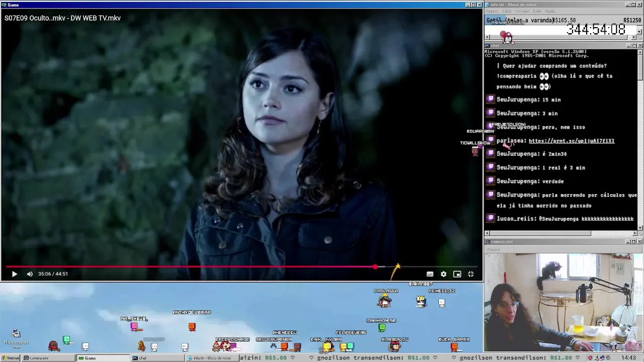This screenshot has height=362, width=644.
Task: Click the S07E09 Oculto video title
Action: 62,18
